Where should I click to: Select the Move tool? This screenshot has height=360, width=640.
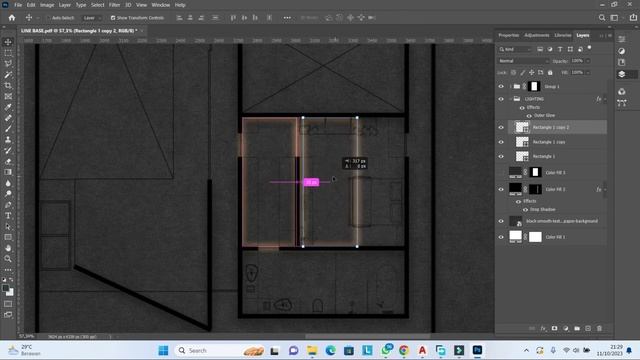tap(8, 42)
